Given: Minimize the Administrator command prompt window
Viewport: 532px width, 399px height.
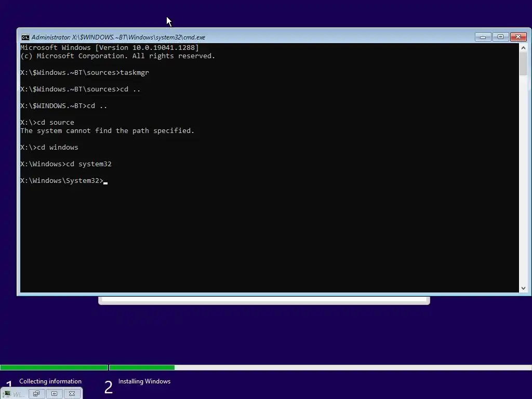Looking at the screenshot, I should (483, 37).
